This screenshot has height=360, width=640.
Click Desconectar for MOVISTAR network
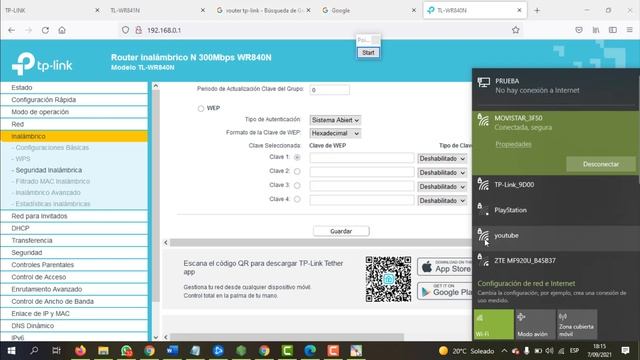pyautogui.click(x=601, y=164)
